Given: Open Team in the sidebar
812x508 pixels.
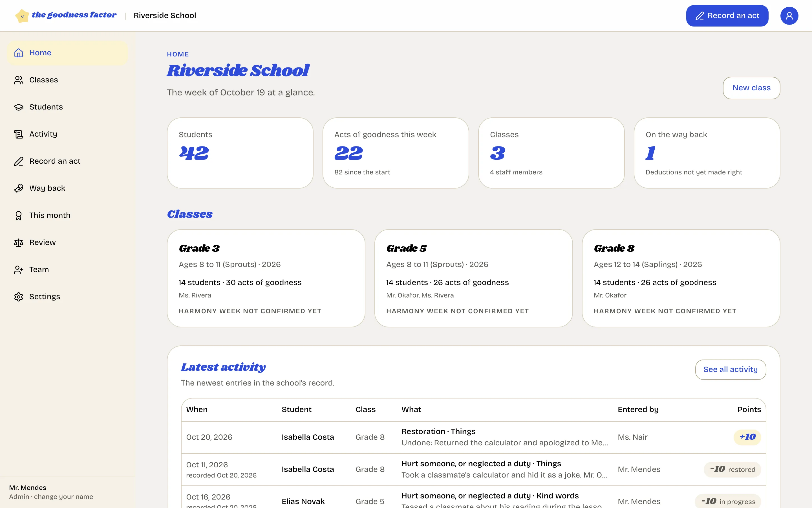Looking at the screenshot, I should [x=67, y=270].
